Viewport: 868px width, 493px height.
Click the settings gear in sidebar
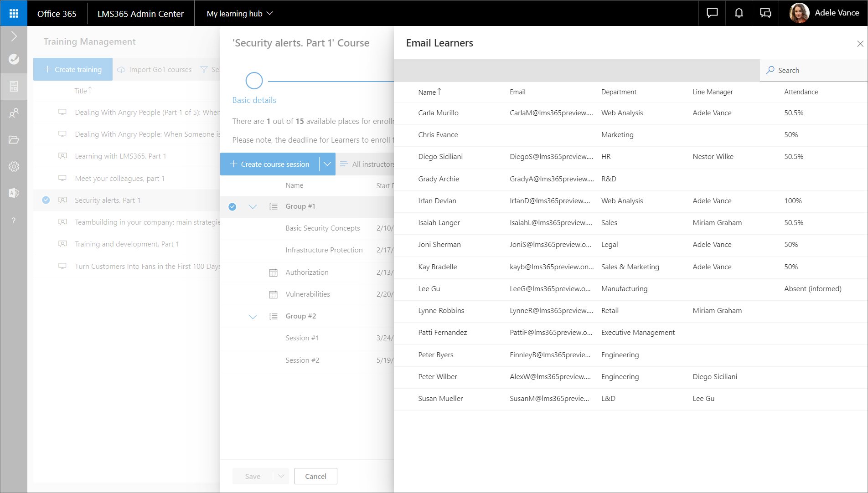pos(14,167)
